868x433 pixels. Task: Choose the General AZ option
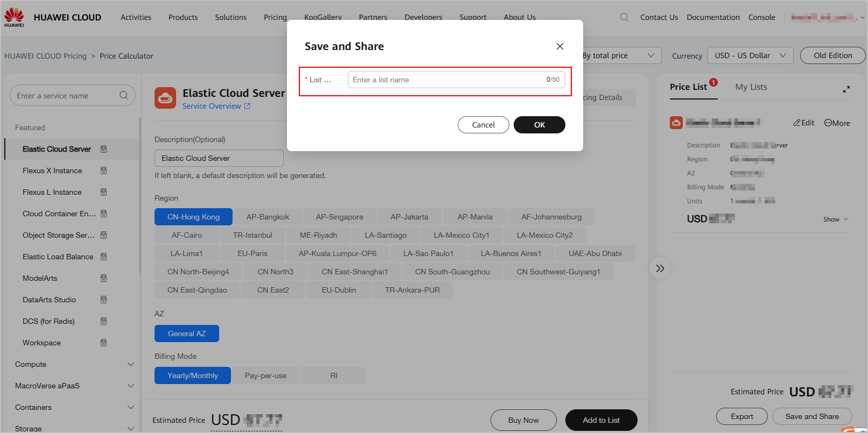(x=187, y=333)
